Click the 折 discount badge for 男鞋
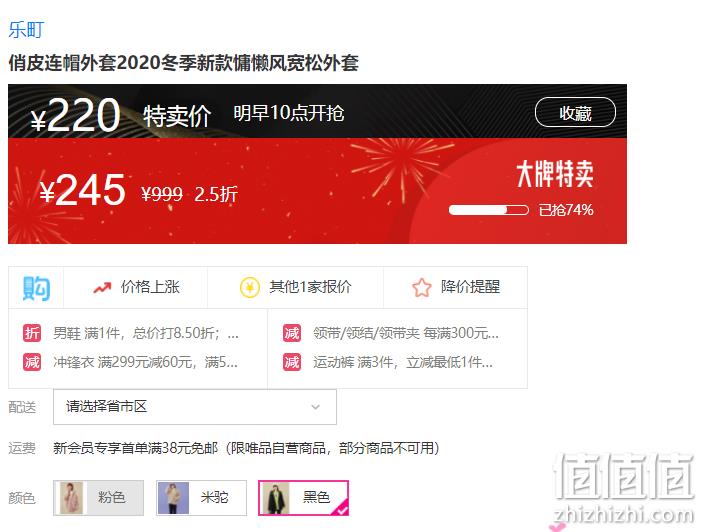The image size is (703, 532). (32, 333)
